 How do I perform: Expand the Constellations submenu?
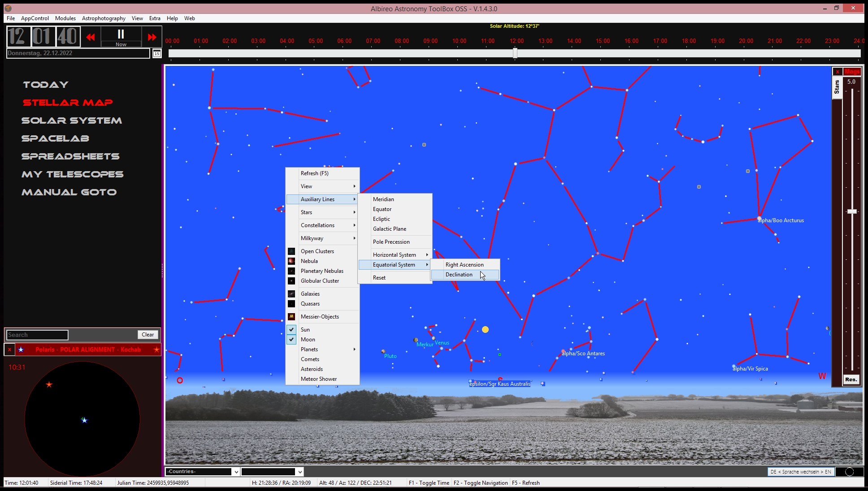pyautogui.click(x=323, y=225)
